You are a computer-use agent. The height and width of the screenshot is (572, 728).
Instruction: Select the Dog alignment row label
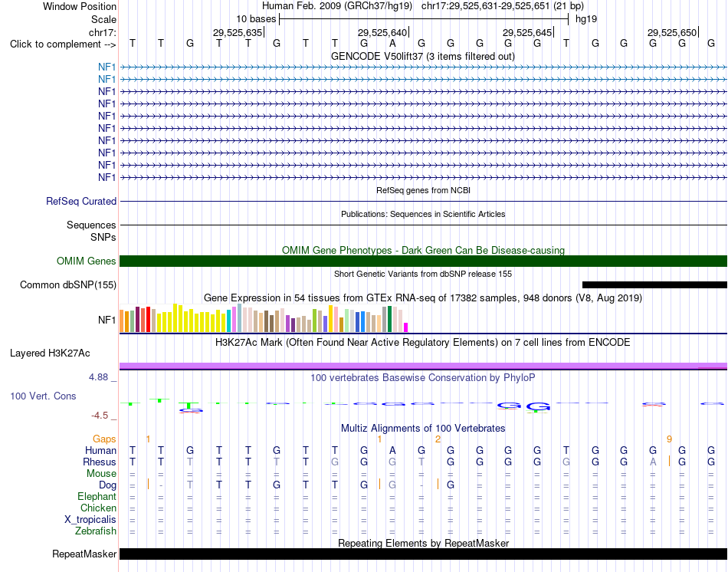107,485
